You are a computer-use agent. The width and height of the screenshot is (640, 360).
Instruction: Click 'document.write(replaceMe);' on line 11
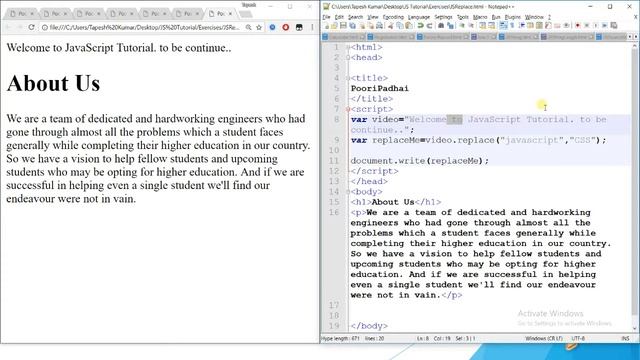click(420, 161)
